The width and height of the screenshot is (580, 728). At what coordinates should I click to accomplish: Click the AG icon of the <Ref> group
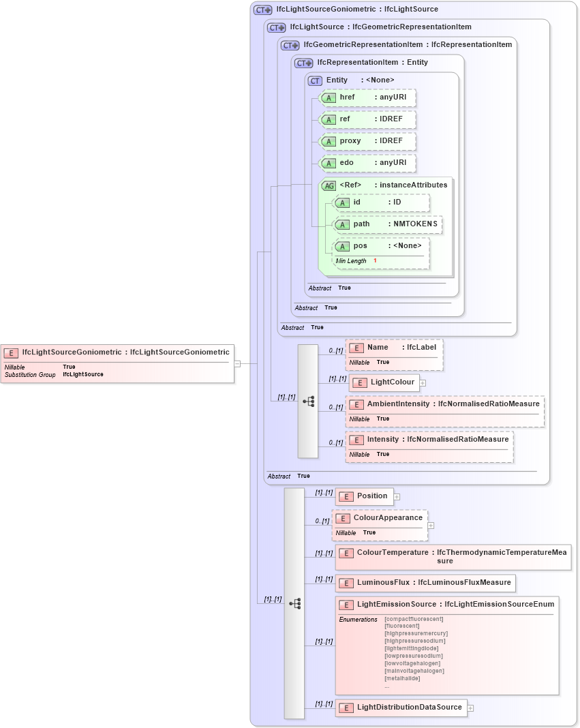coord(329,185)
